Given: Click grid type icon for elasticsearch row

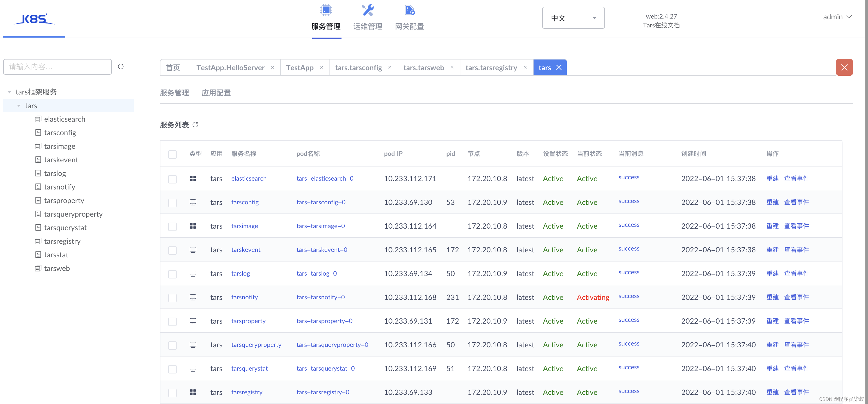Looking at the screenshot, I should [193, 179].
